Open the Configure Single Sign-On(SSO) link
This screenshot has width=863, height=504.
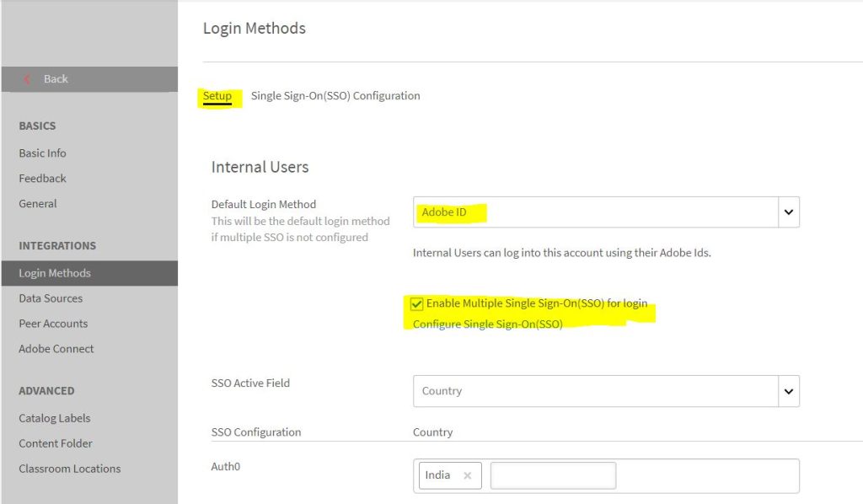tap(486, 324)
